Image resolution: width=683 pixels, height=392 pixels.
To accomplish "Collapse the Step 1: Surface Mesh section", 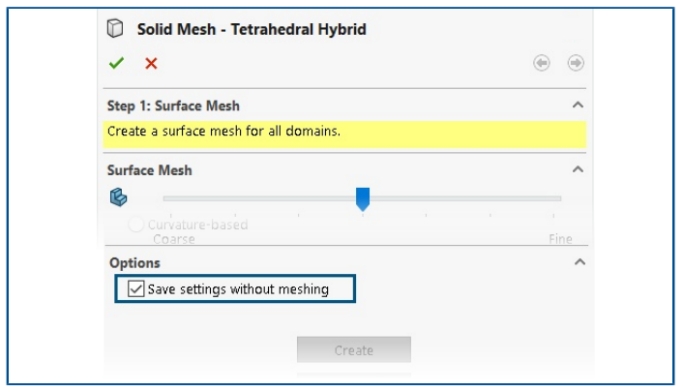I will [578, 105].
